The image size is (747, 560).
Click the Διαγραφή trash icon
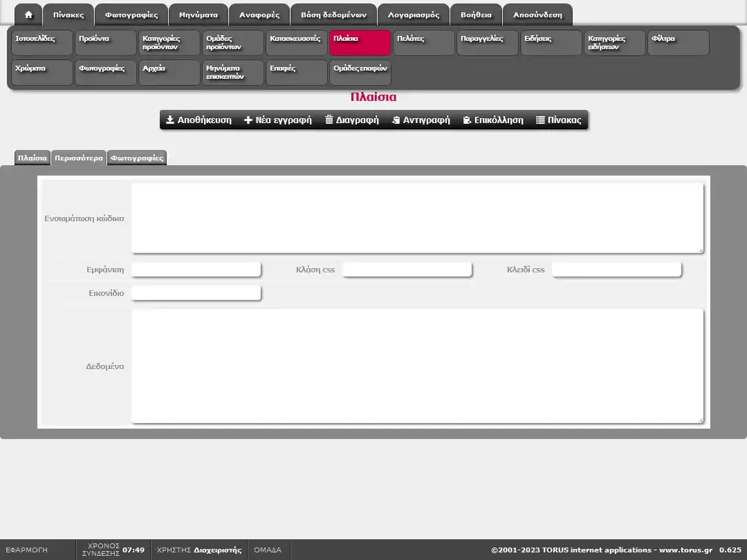click(x=329, y=120)
